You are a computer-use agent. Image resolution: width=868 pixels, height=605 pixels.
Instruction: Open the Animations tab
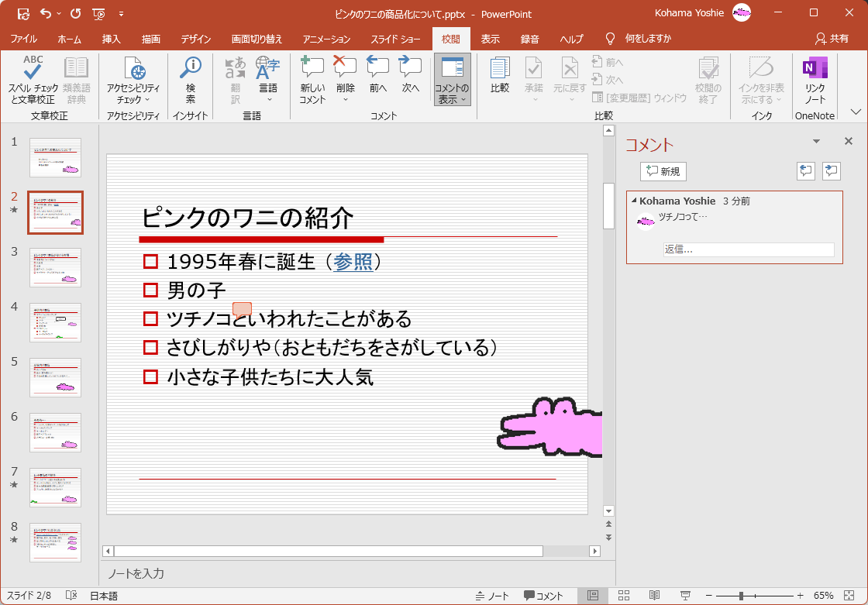(x=326, y=39)
